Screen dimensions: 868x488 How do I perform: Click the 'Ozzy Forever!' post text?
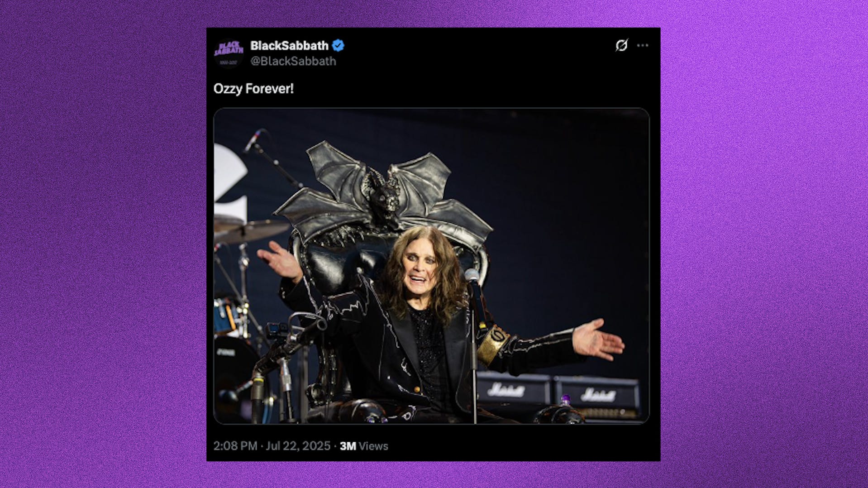coord(253,88)
